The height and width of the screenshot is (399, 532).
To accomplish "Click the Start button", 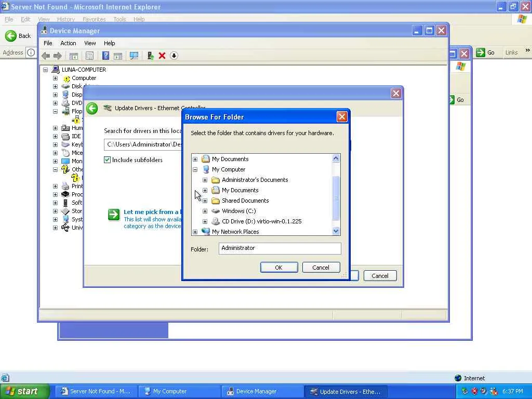I will [x=24, y=392].
